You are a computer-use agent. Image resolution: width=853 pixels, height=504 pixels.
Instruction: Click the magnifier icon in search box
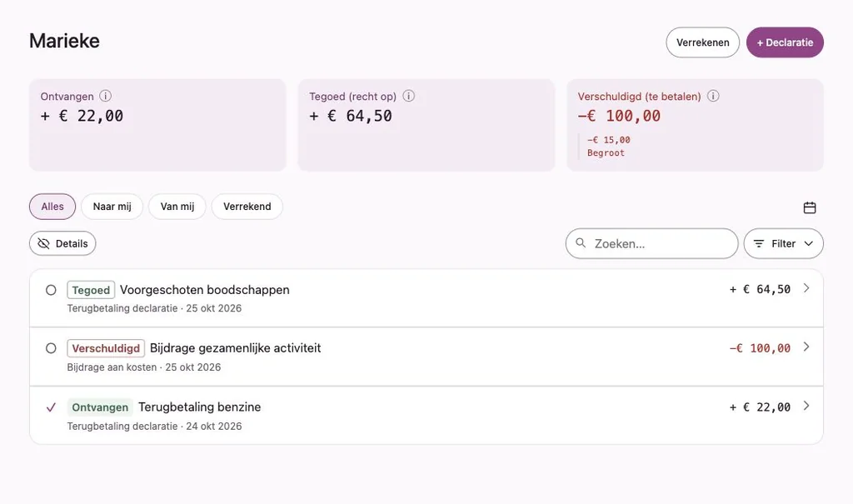click(x=581, y=242)
